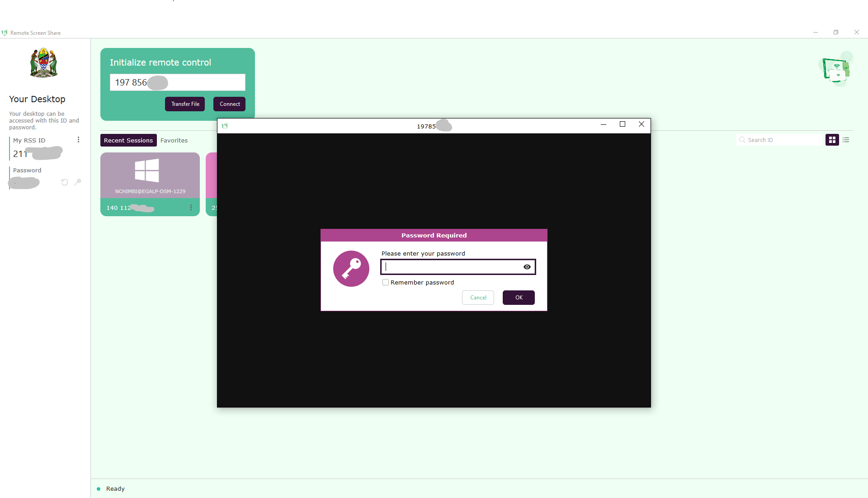Click OK in Password Required dialog
868x498 pixels.
pos(518,298)
